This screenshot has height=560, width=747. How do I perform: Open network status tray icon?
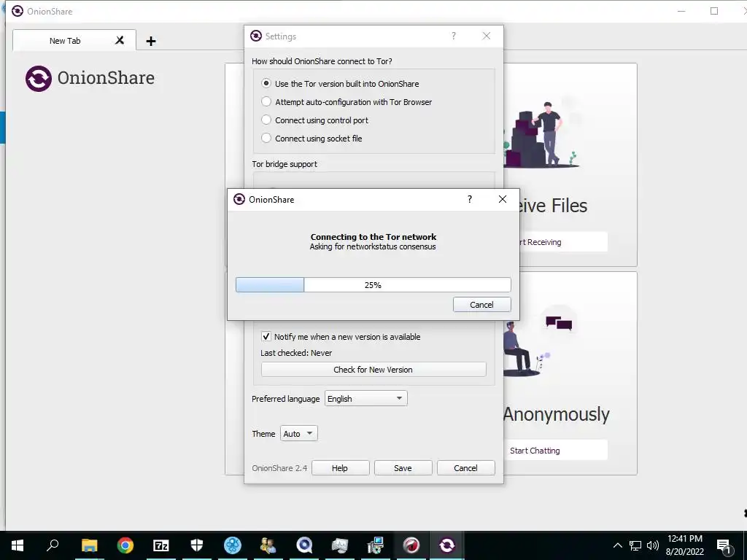pyautogui.click(x=635, y=545)
